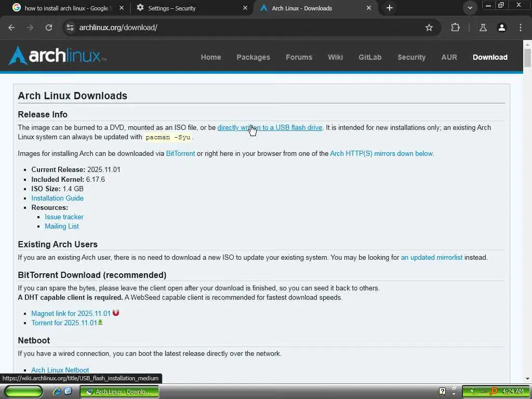Image resolution: width=532 pixels, height=399 pixels.
Task: Click 'pacman -Syu' code text
Action: (x=168, y=137)
